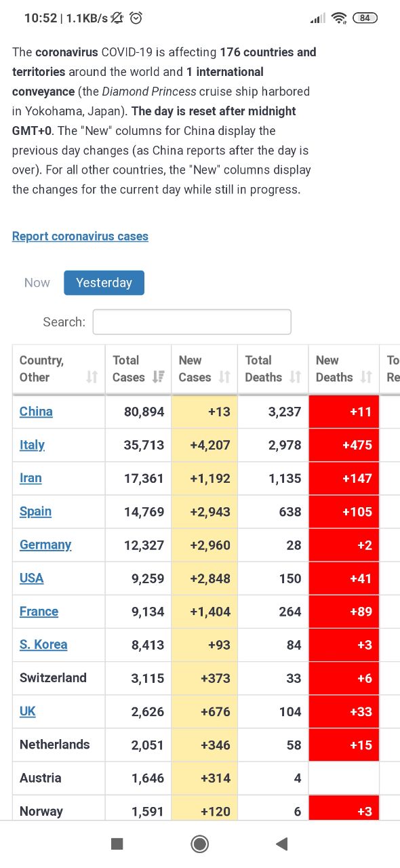Tap the Wi-Fi status icon
Screen dimensions: 400x868
tap(339, 18)
